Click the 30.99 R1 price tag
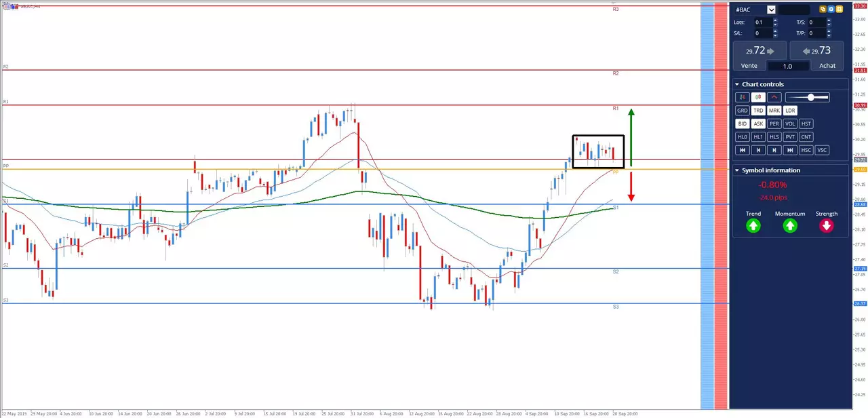868x418 pixels. (x=861, y=105)
